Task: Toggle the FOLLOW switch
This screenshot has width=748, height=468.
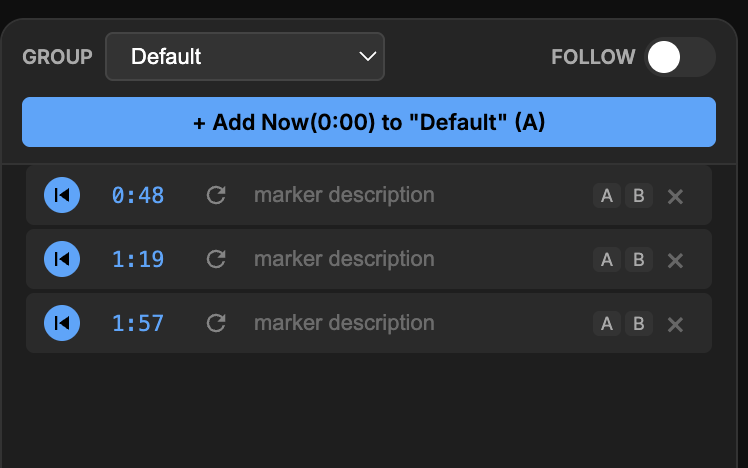Action: [x=680, y=57]
